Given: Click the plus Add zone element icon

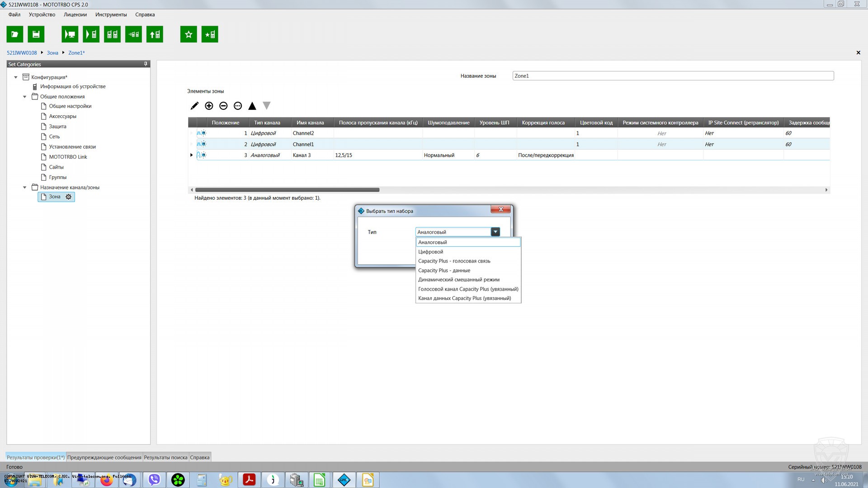Looking at the screenshot, I should point(209,106).
